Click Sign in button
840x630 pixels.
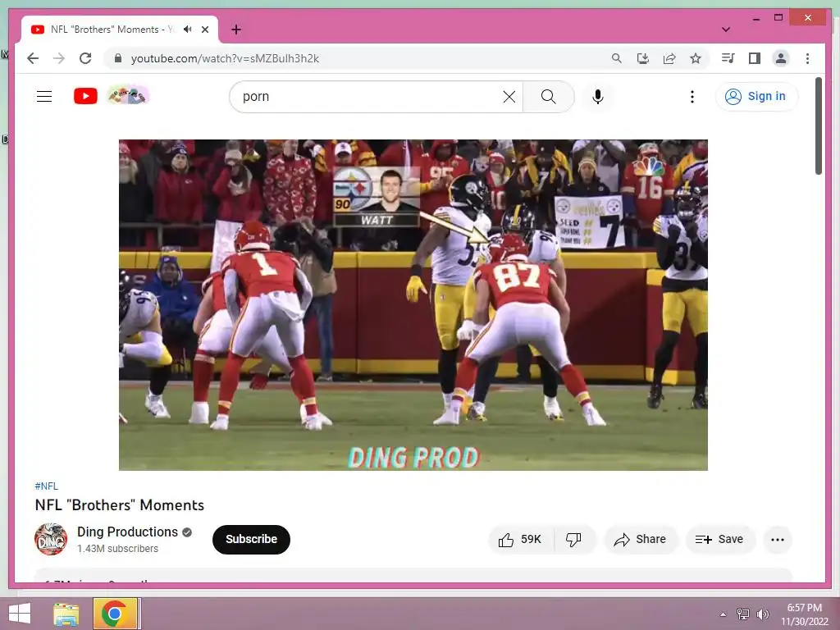tap(756, 97)
